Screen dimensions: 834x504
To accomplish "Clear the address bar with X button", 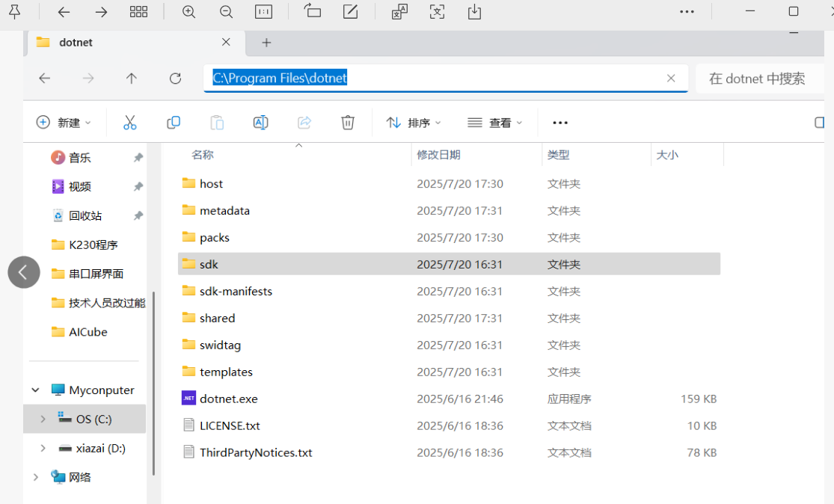I will (x=671, y=79).
